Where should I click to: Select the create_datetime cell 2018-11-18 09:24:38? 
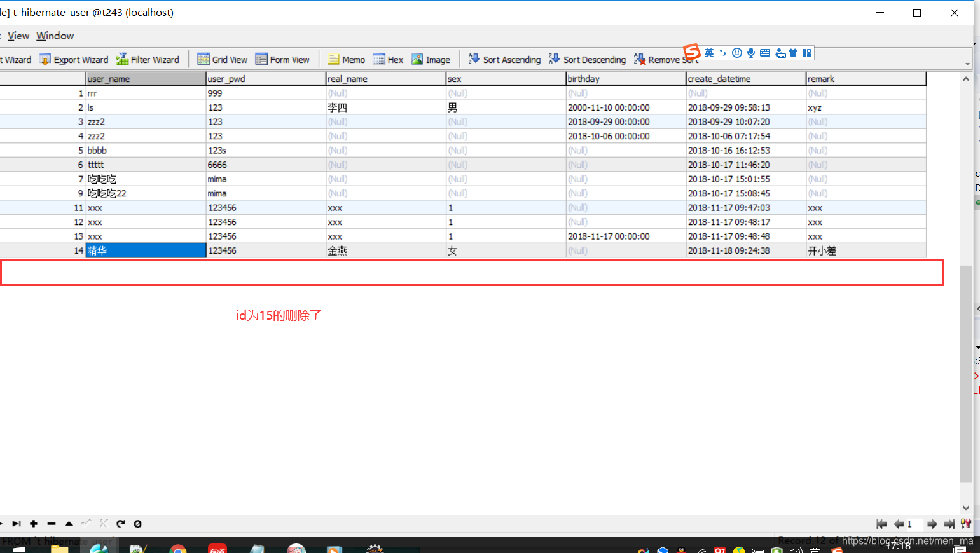[x=746, y=250]
